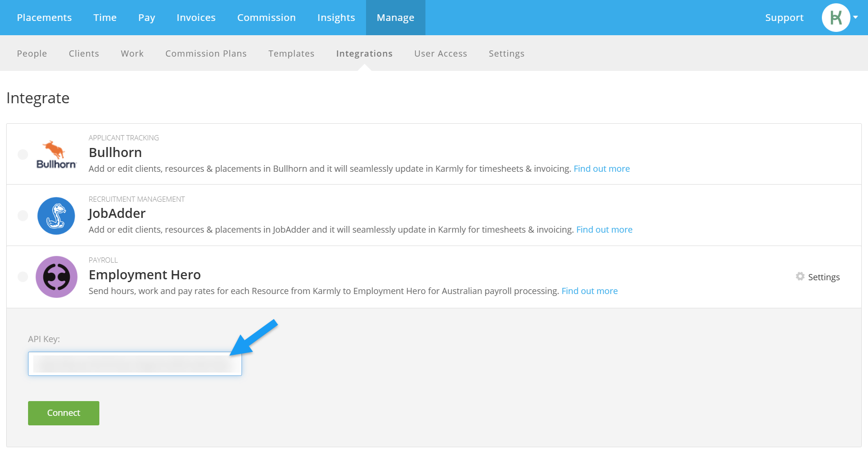The image size is (868, 452).
Task: Click the Employment Hero purple logo
Action: click(x=57, y=277)
